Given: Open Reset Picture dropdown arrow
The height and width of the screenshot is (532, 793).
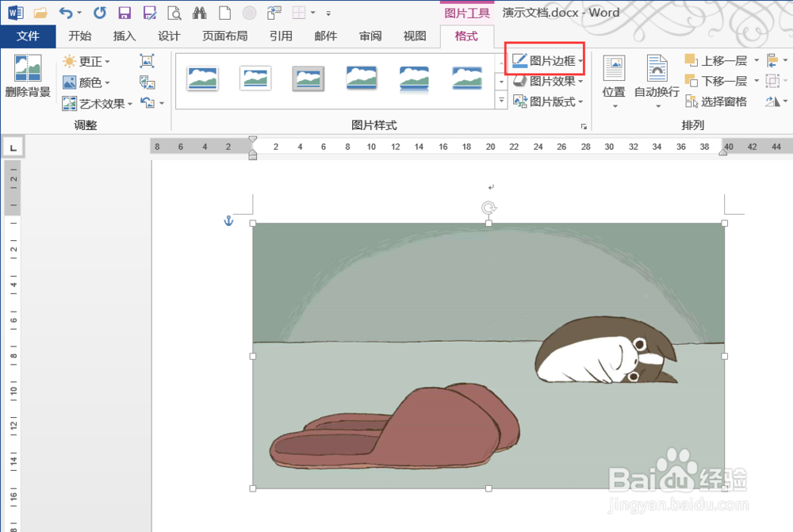Looking at the screenshot, I should 162,103.
